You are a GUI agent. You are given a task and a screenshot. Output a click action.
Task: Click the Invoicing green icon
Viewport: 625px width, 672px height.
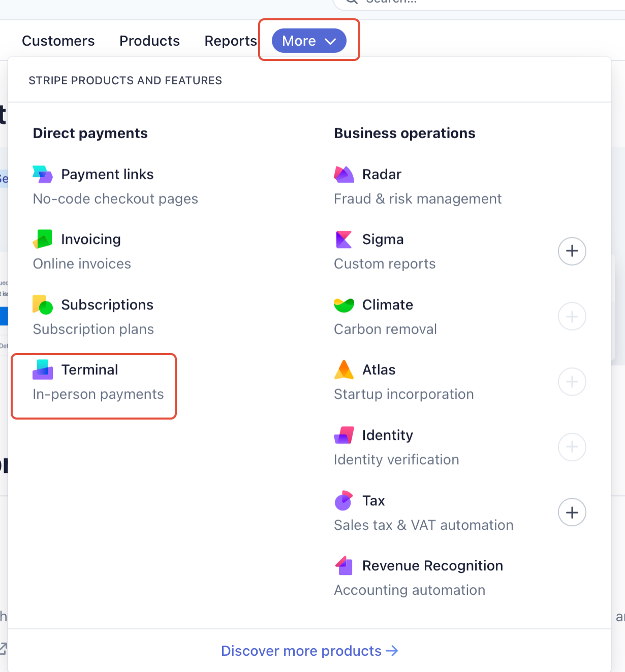point(43,239)
